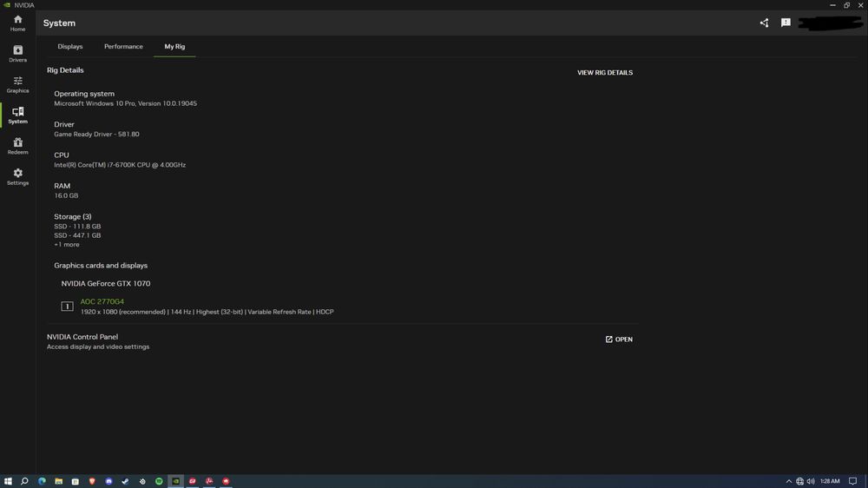Viewport: 868px width, 488px height.
Task: Click the display 1 monitor icon
Action: (67, 307)
